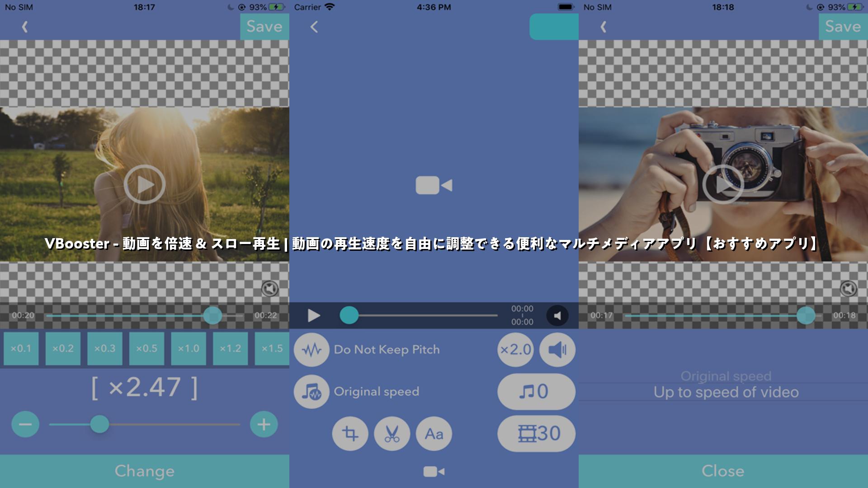
Task: Tap Save on the 18:18 screen
Action: [843, 27]
